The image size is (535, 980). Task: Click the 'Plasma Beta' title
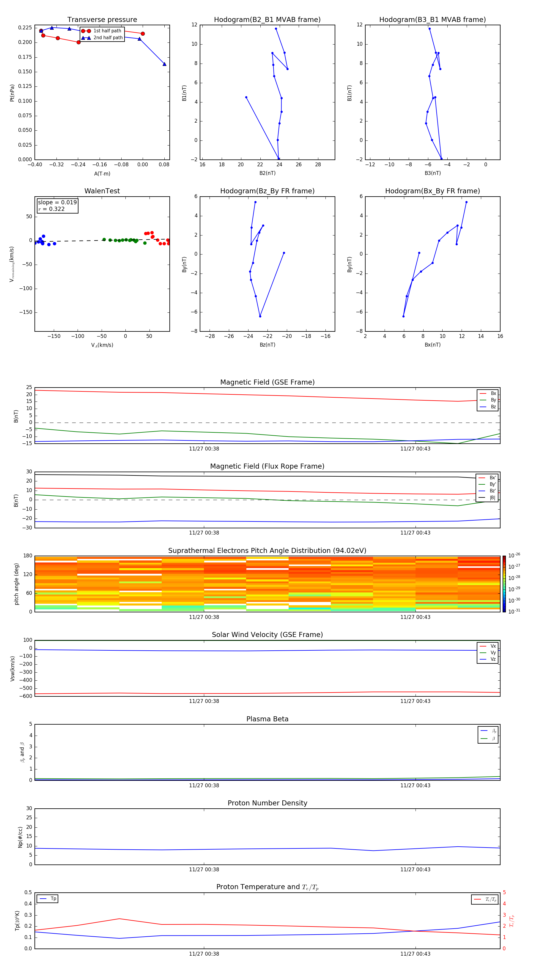coord(267,719)
